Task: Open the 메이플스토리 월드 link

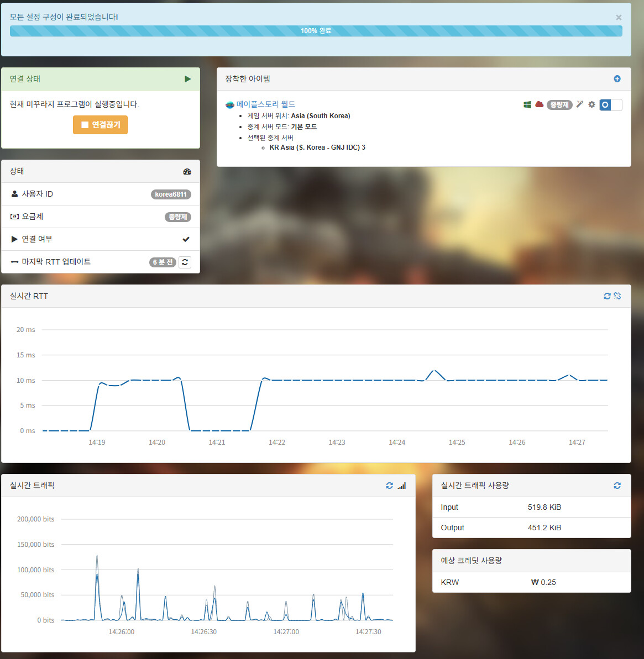Action: (265, 104)
